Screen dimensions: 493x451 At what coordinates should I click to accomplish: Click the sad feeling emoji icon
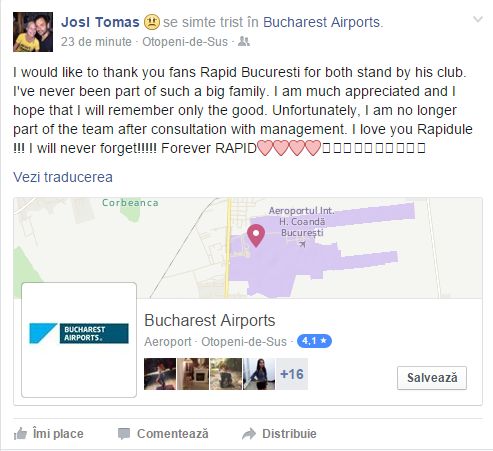coord(151,23)
